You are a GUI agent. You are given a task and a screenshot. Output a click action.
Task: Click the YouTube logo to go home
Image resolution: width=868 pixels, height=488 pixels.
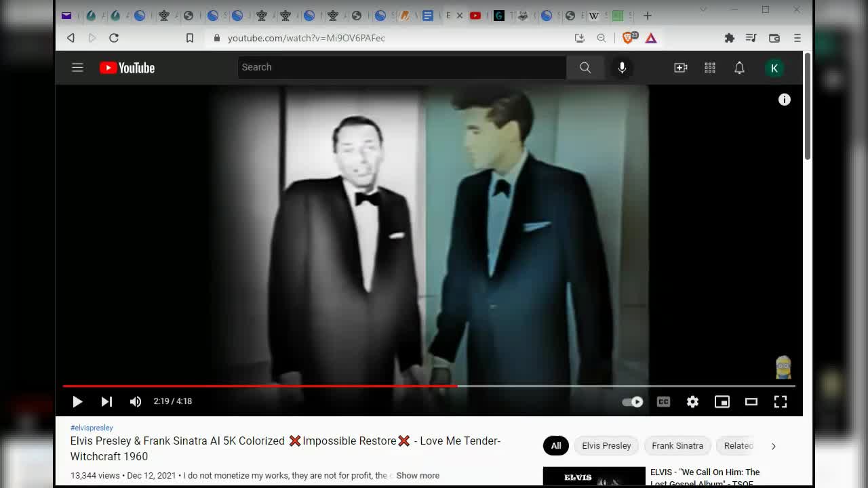click(x=127, y=68)
